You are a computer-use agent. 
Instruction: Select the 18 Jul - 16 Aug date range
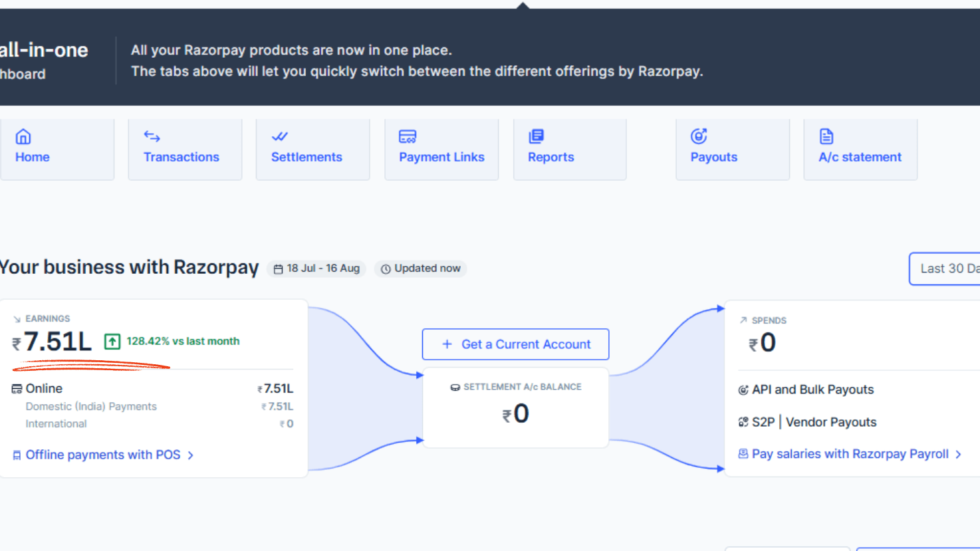coord(317,269)
